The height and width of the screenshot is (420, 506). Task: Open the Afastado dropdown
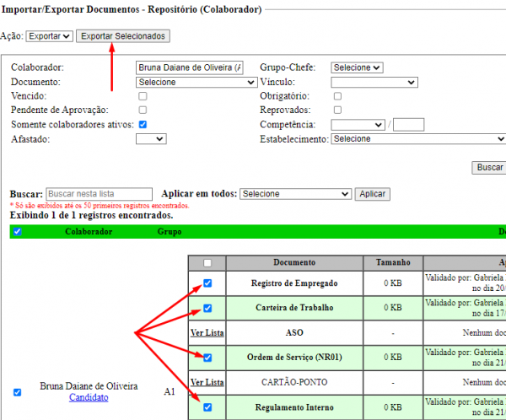pyautogui.click(x=150, y=139)
